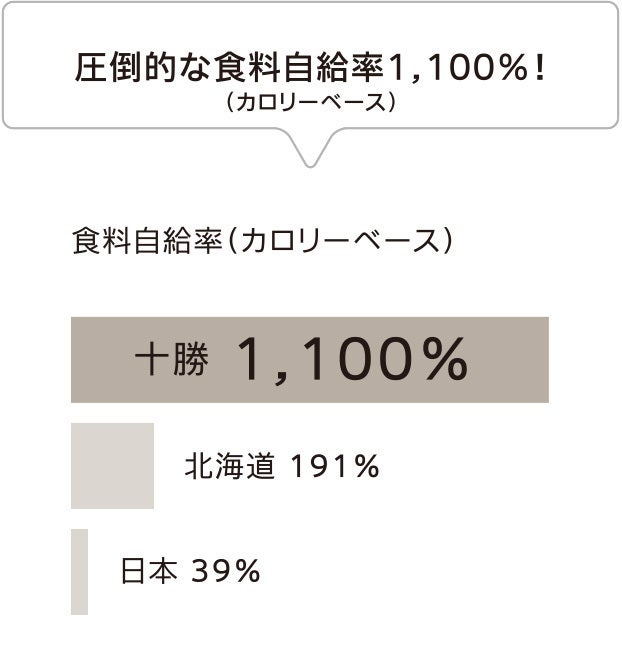This screenshot has width=622, height=660.
Task: Click the light gray 北海道 square bar
Action: point(112,466)
